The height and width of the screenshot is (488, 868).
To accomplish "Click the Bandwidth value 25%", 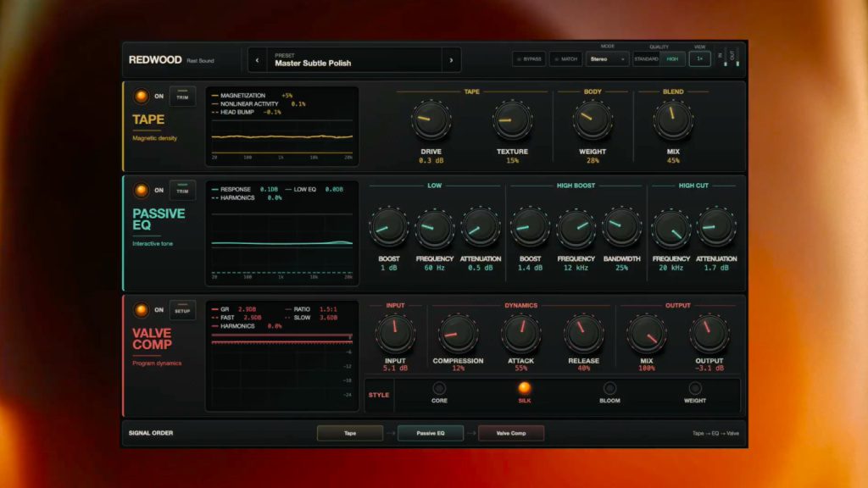I will tap(621, 268).
